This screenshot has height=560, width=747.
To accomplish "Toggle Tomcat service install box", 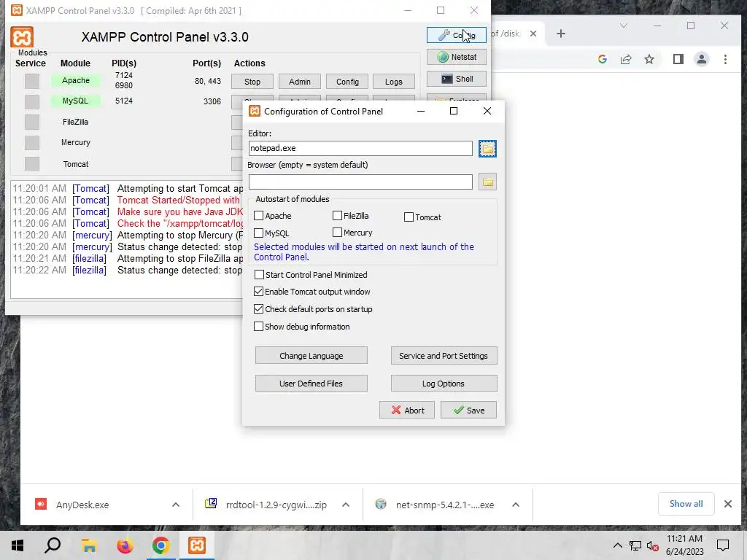I will tap(32, 163).
